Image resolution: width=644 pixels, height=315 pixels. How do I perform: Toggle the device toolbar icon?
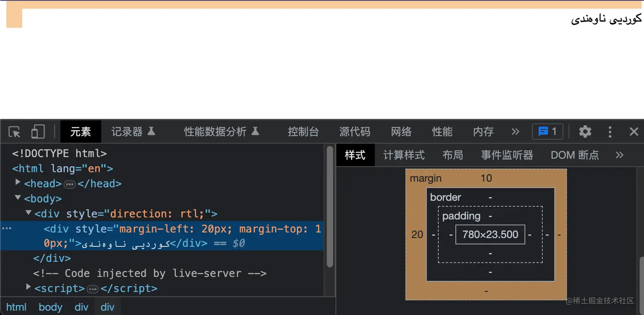[38, 132]
